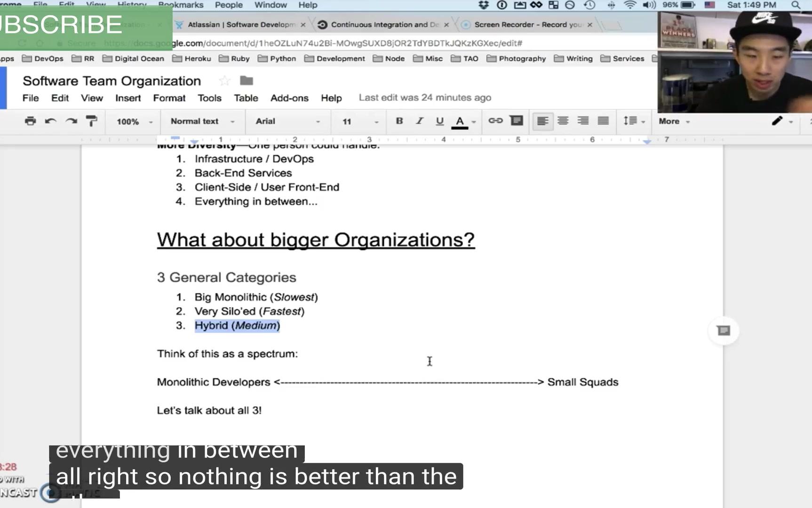Open the Heroku bookmarks folder
Viewport: 812px width, 508px height.
(191, 58)
